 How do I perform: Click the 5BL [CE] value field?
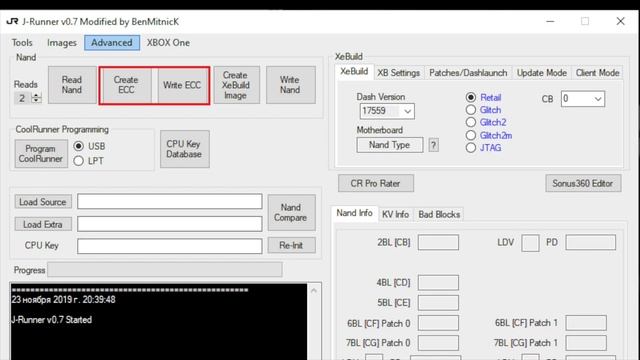[438, 302]
